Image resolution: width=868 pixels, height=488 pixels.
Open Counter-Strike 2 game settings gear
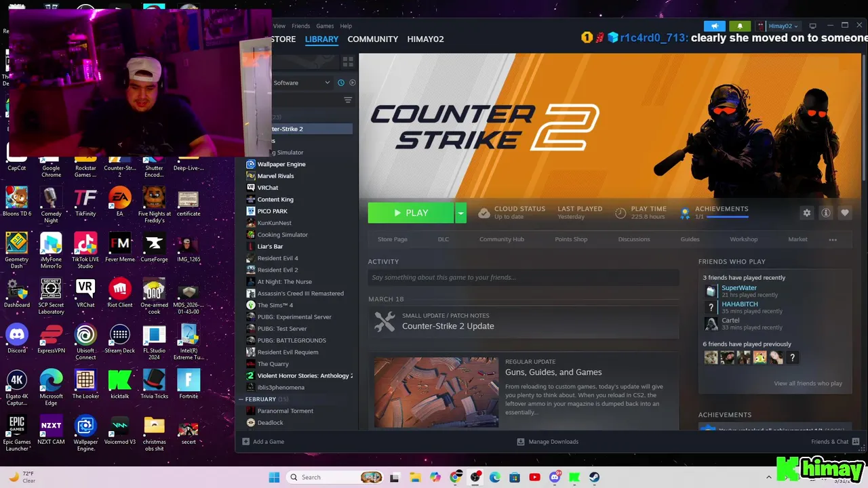pos(806,213)
